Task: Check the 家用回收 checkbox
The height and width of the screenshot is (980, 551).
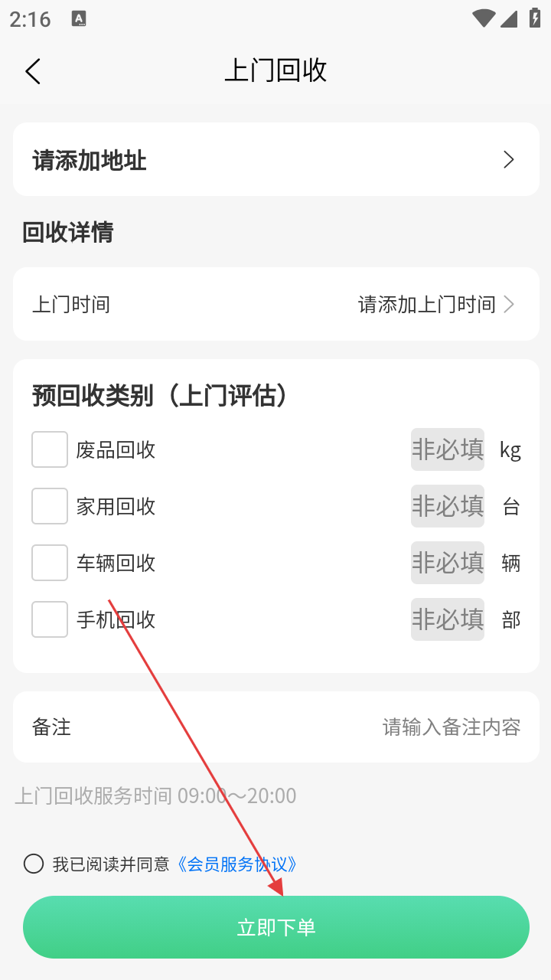Action: point(50,506)
